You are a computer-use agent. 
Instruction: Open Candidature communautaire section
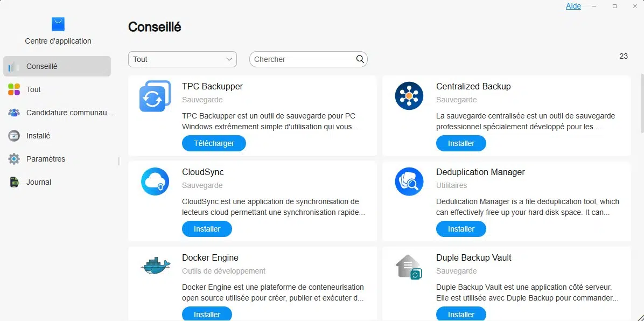(57, 113)
